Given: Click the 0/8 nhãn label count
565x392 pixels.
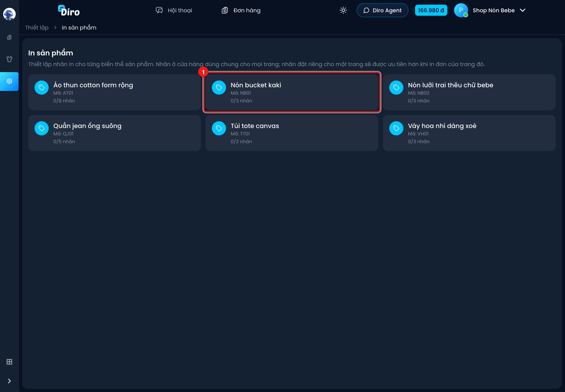Looking at the screenshot, I should (64, 101).
